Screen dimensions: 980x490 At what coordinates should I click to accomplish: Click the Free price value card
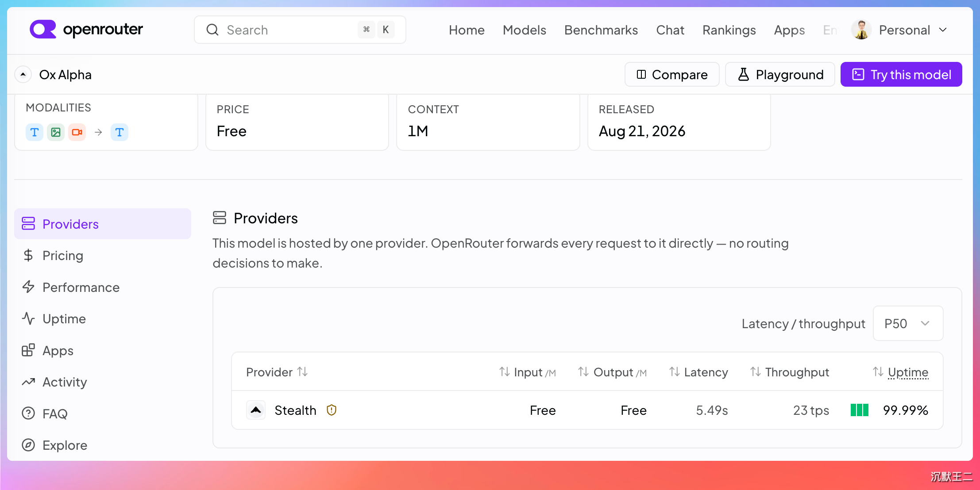[x=297, y=122]
